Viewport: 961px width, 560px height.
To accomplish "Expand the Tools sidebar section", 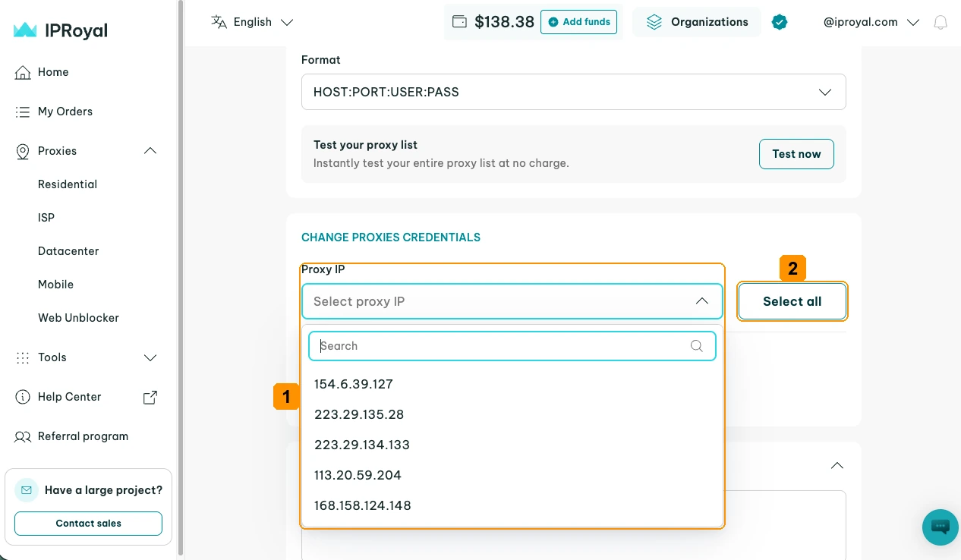I will click(x=150, y=357).
